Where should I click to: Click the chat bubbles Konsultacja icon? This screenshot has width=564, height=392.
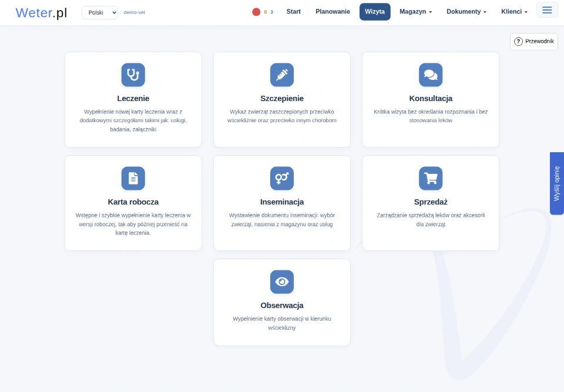pyautogui.click(x=431, y=75)
